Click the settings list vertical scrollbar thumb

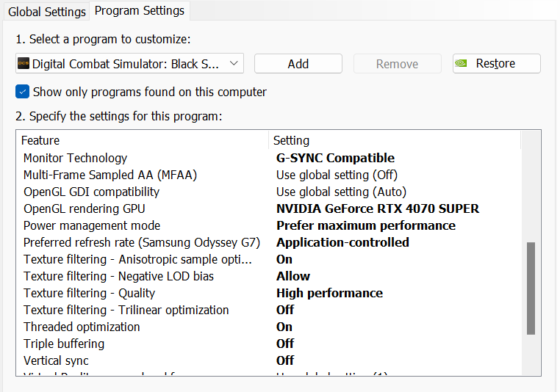[x=531, y=288]
